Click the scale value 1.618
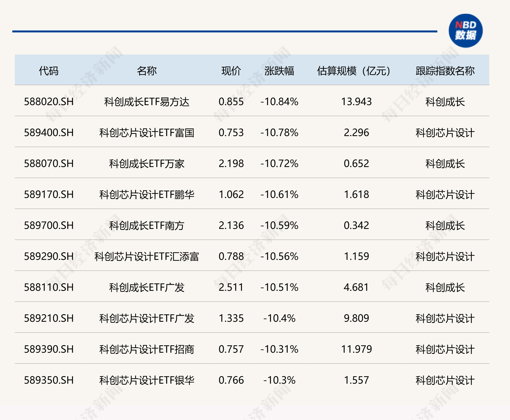Image resolution: width=510 pixels, height=420 pixels. click(x=356, y=195)
